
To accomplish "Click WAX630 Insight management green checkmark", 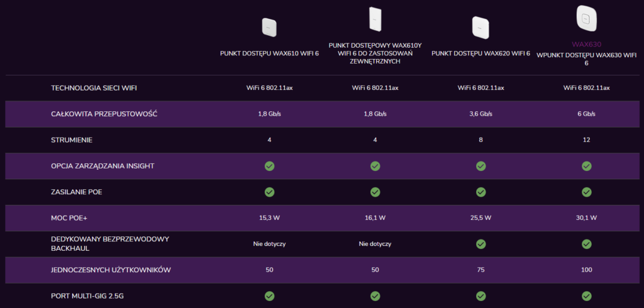I will pyautogui.click(x=586, y=166).
